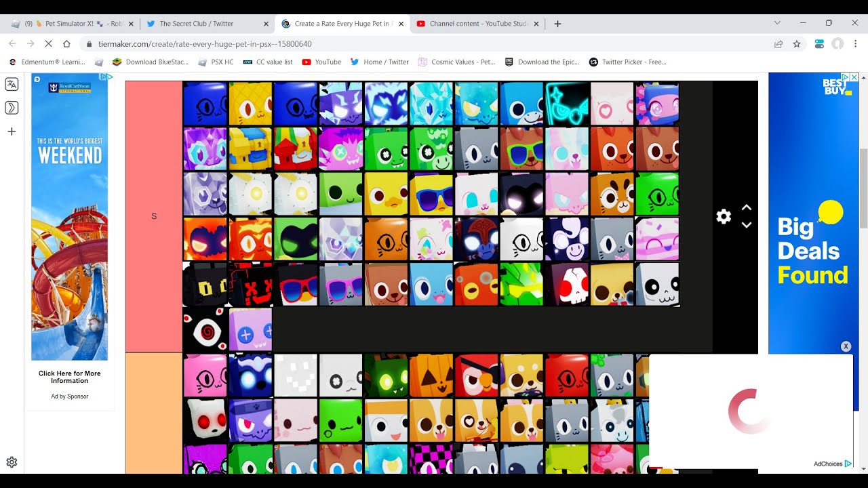
Task: Close the Pet Simulator X tab
Action: pyautogui.click(x=131, y=24)
